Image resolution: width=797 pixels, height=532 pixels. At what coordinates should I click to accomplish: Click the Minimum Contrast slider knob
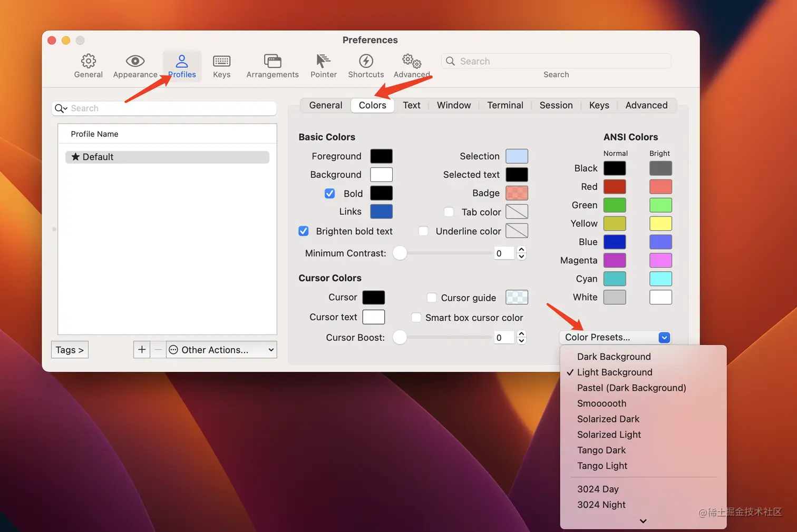click(400, 253)
